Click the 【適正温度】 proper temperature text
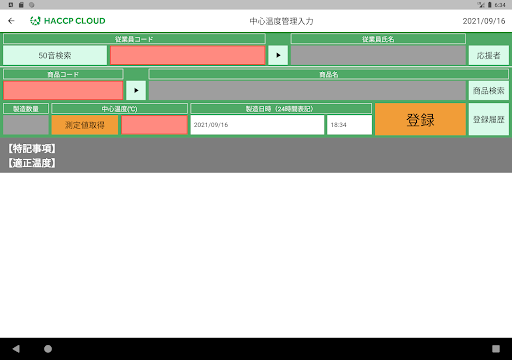The image size is (512, 360). click(x=32, y=163)
